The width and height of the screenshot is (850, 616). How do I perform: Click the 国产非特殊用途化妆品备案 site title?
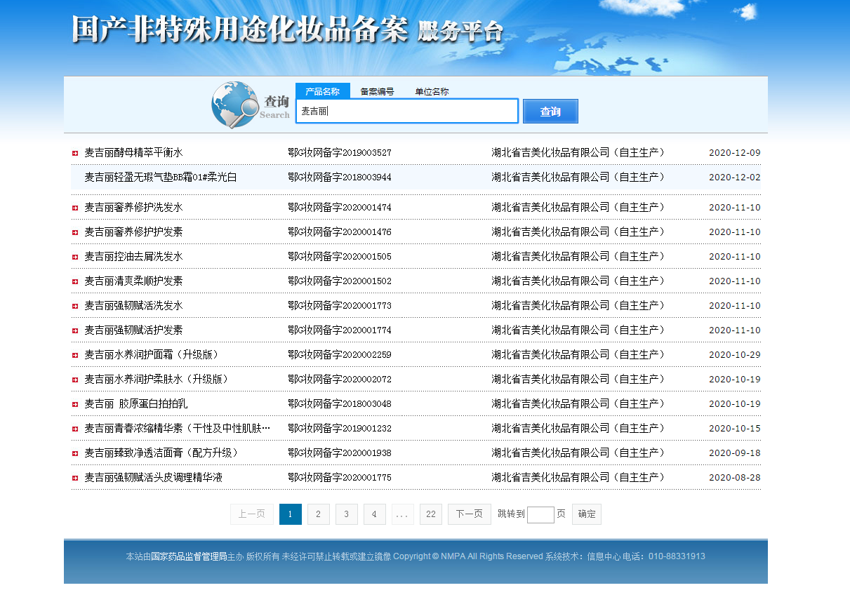click(239, 29)
